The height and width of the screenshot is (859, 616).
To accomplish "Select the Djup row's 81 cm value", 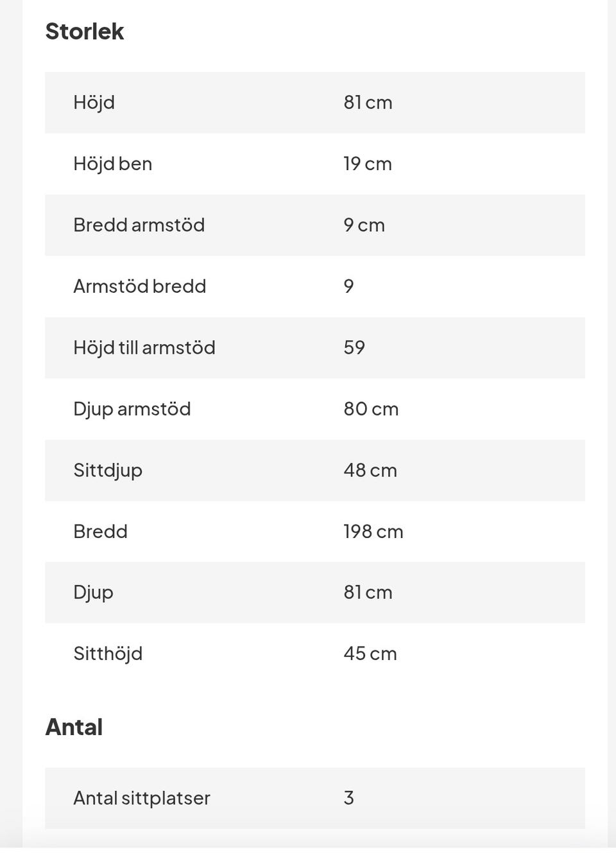I will (368, 593).
